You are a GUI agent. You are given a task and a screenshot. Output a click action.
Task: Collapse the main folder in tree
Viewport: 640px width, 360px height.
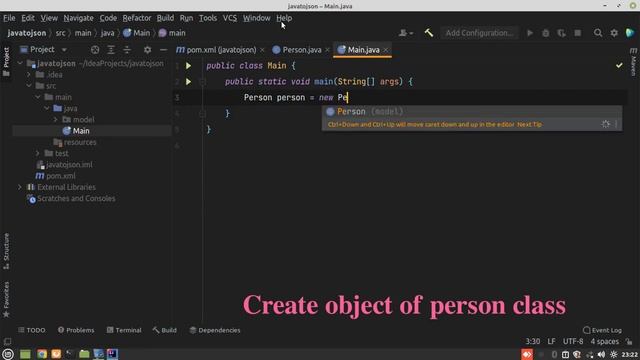(38, 97)
